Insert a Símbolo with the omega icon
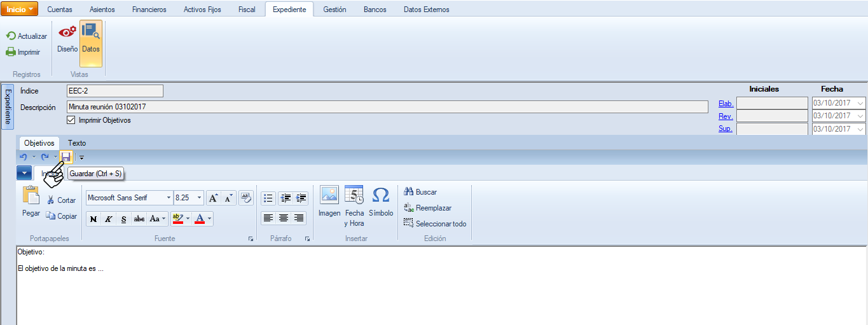The image size is (868, 325). click(381, 201)
